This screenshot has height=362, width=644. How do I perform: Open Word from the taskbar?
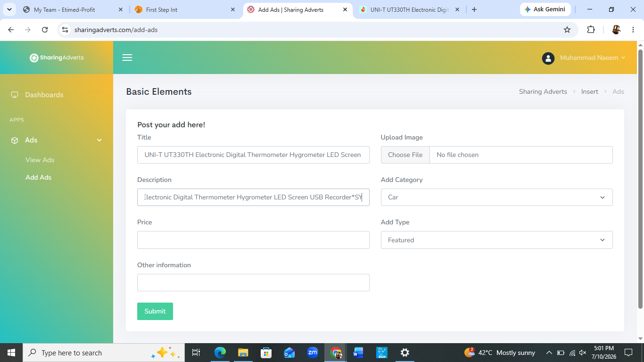coord(358,353)
